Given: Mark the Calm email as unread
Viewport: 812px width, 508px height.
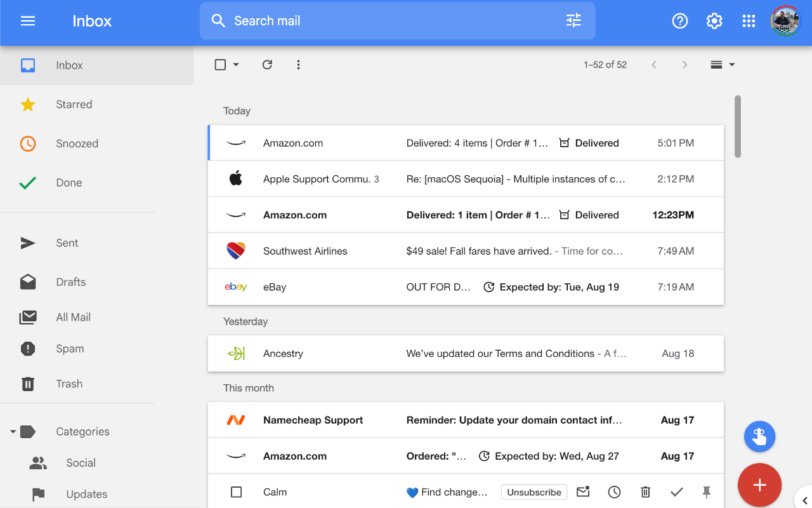Looking at the screenshot, I should pos(583,491).
